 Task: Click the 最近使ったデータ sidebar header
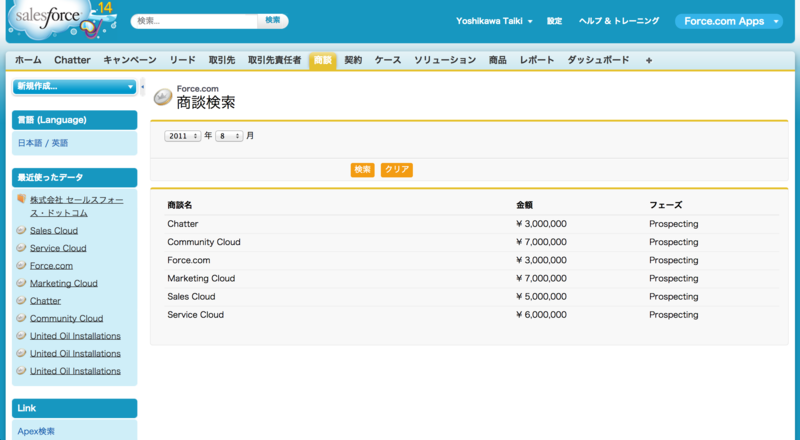click(74, 178)
